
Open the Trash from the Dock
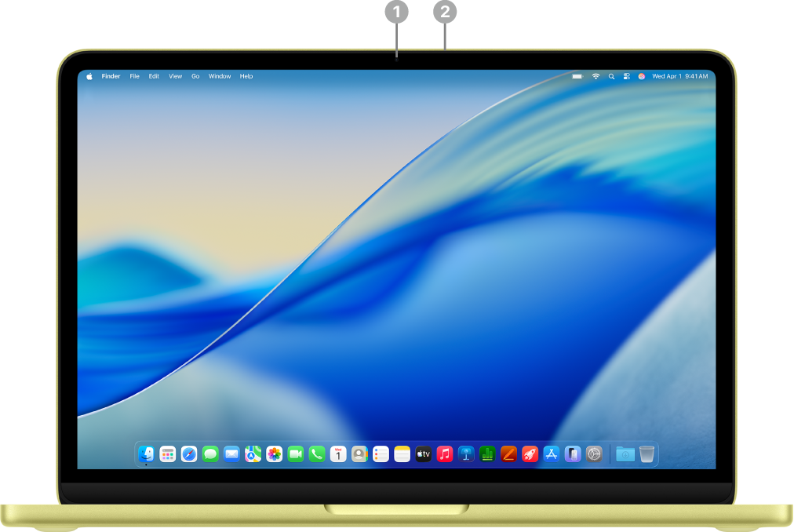[646, 454]
